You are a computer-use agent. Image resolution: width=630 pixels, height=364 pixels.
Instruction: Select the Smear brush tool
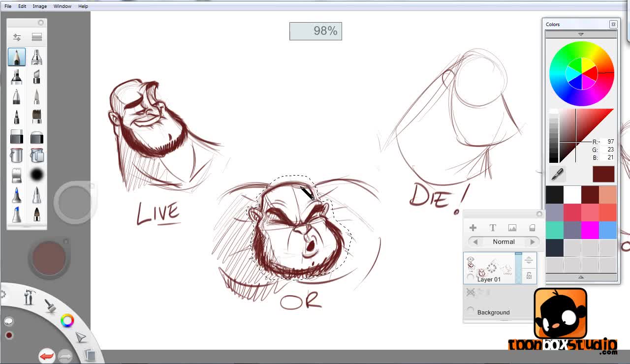(16, 175)
